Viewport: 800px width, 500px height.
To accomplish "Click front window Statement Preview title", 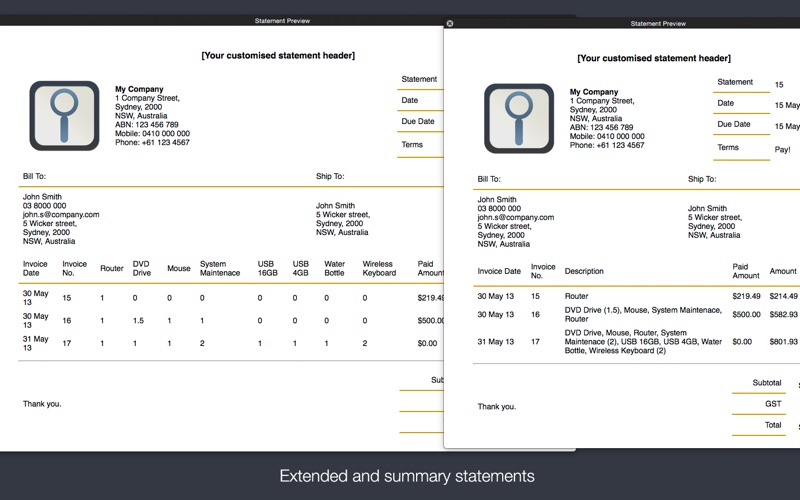I will [658, 23].
